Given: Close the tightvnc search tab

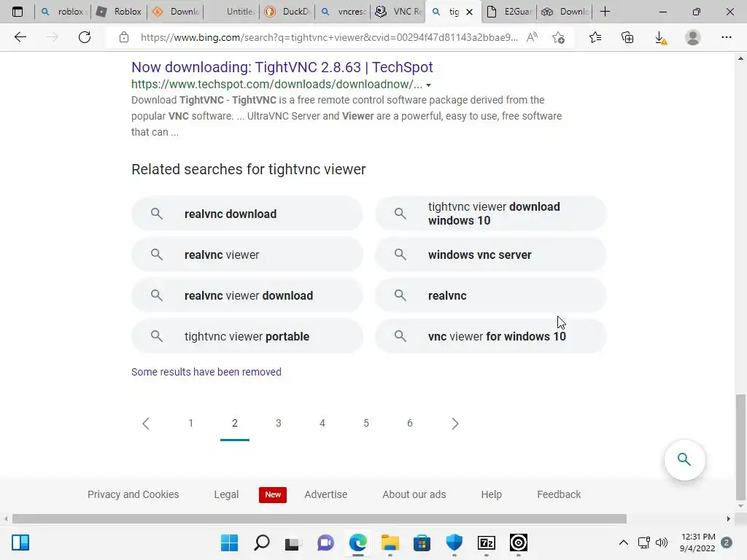Looking at the screenshot, I should coord(469,12).
